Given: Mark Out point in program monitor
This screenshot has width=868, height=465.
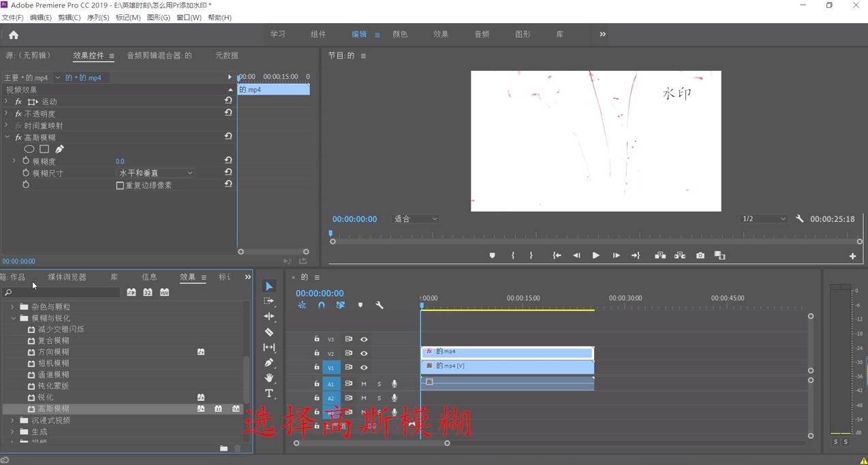Looking at the screenshot, I should point(531,256).
